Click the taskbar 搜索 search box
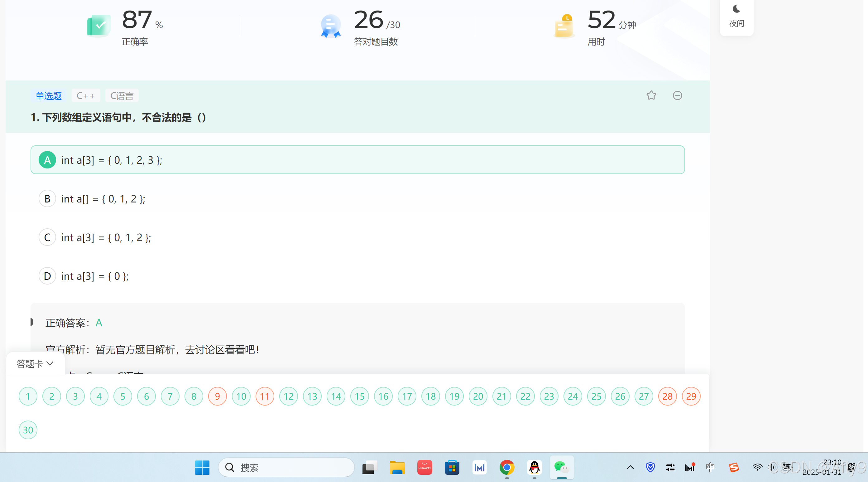The height and width of the screenshot is (482, 868). tap(286, 468)
